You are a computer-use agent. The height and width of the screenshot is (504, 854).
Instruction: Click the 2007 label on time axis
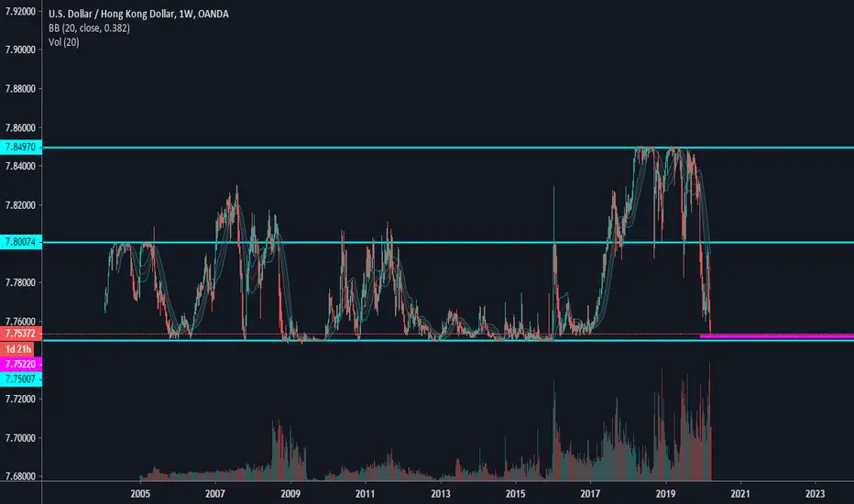[x=215, y=494]
